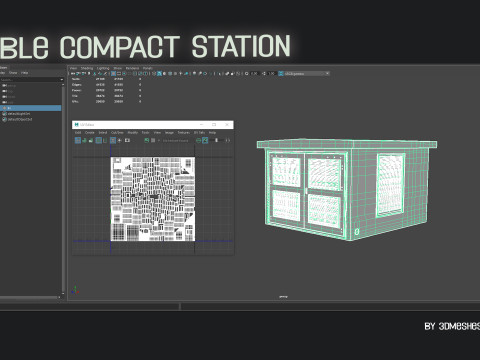Click the highlighted view transform icon
This screenshot has height=360, width=480.
pyautogui.click(x=281, y=73)
